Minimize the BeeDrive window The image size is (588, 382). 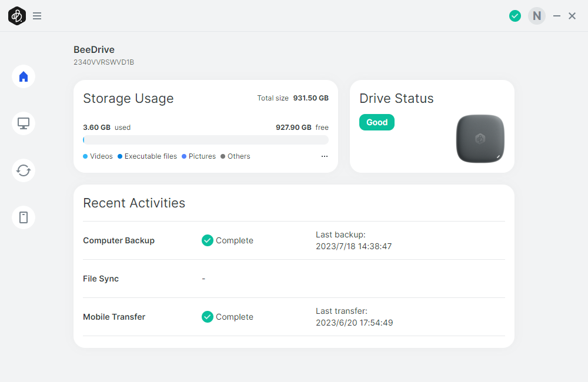[x=556, y=16]
